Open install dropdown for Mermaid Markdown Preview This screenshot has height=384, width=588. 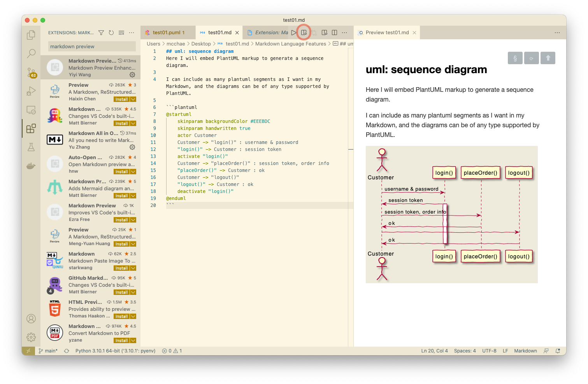133,196
